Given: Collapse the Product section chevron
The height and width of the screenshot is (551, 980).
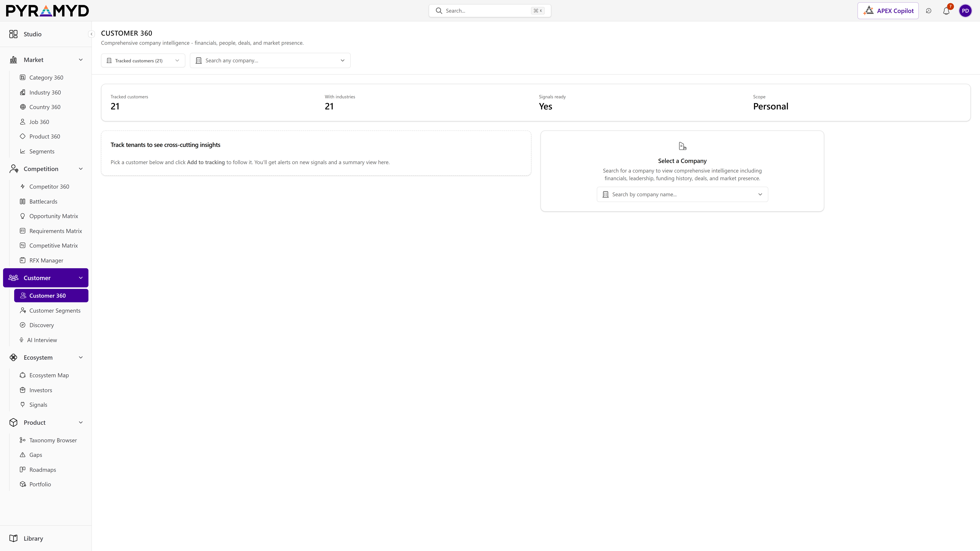Looking at the screenshot, I should (81, 422).
